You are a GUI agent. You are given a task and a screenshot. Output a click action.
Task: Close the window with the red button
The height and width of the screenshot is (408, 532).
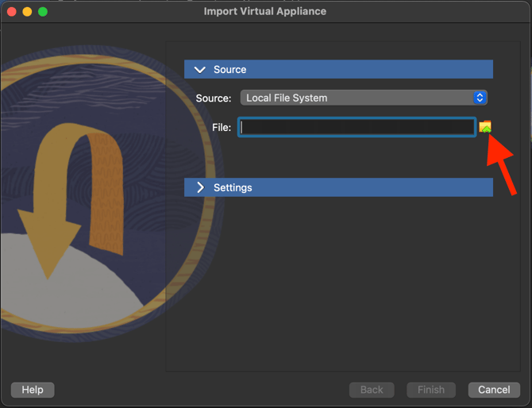[x=12, y=12]
